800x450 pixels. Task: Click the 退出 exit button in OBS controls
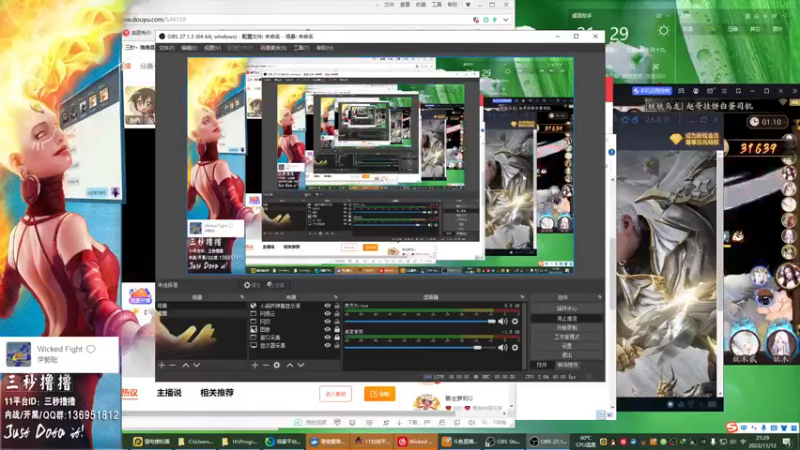click(566, 355)
